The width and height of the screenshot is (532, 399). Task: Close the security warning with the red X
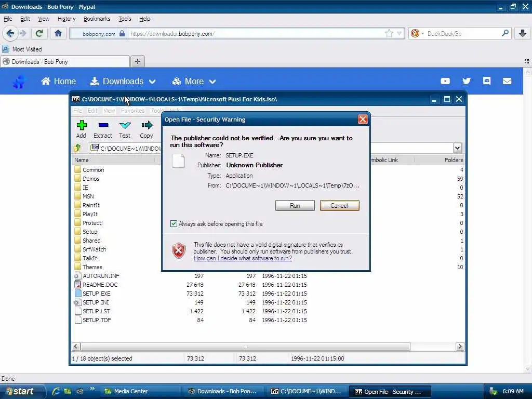point(363,119)
